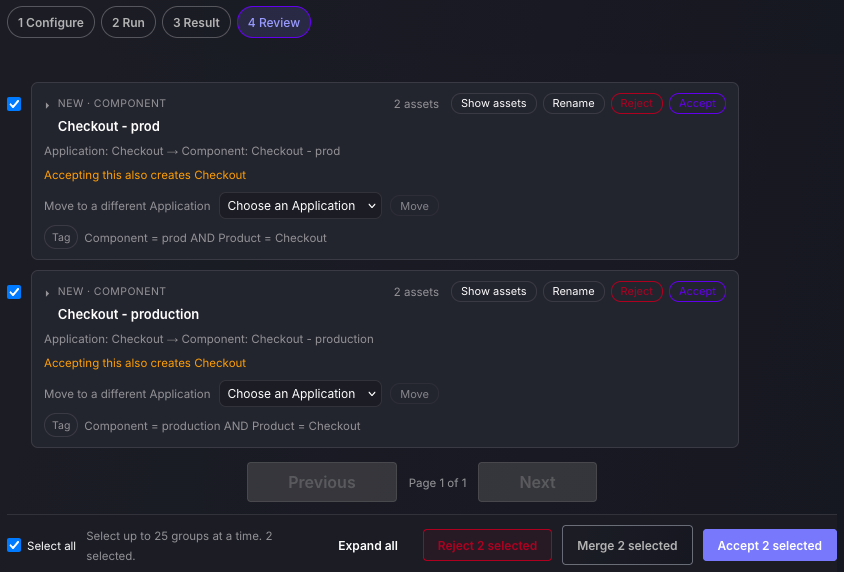Open Choose an Application dropdown for Checkout - prod
This screenshot has height=572, width=844.
(x=300, y=206)
